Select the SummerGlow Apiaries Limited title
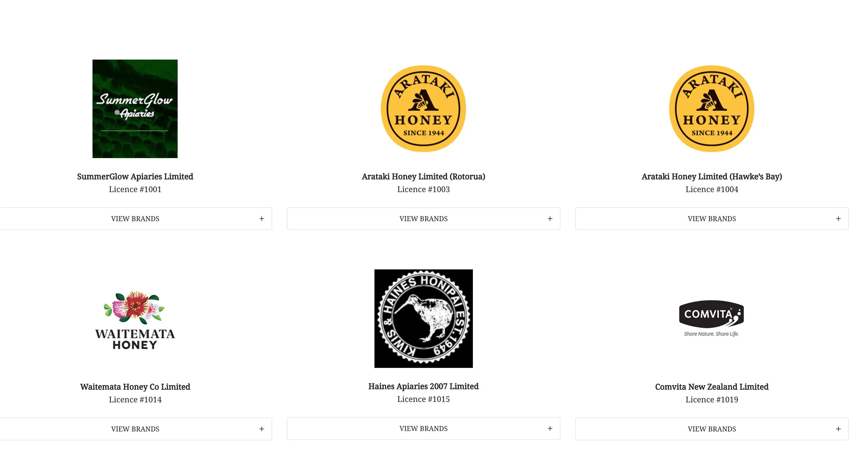This screenshot has width=868, height=460. pyautogui.click(x=135, y=176)
